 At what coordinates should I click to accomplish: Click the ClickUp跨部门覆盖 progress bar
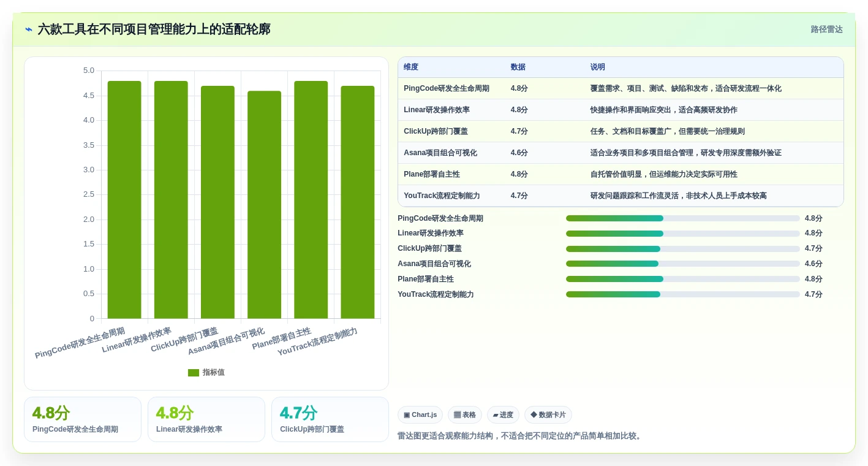coord(683,249)
